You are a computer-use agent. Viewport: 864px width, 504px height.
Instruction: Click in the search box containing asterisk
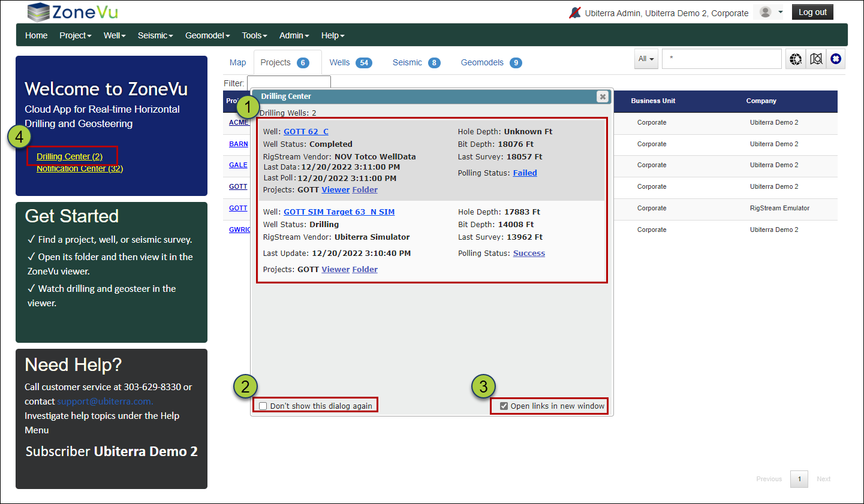[x=722, y=59]
